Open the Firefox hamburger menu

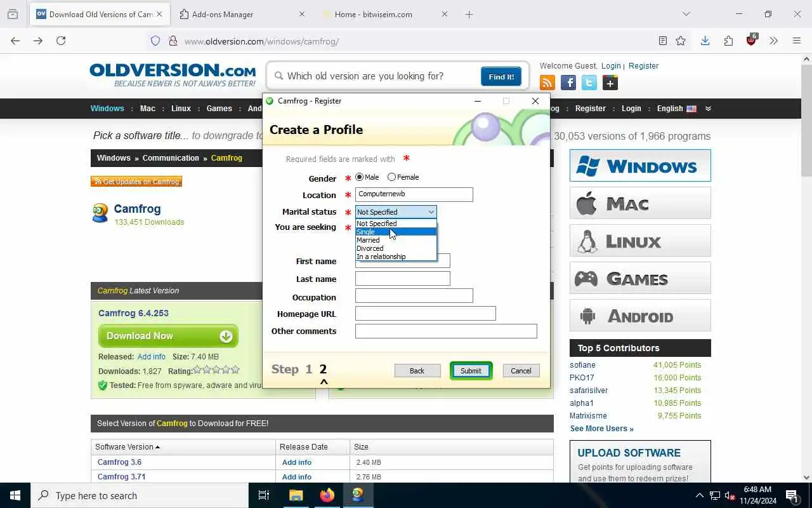point(797,41)
